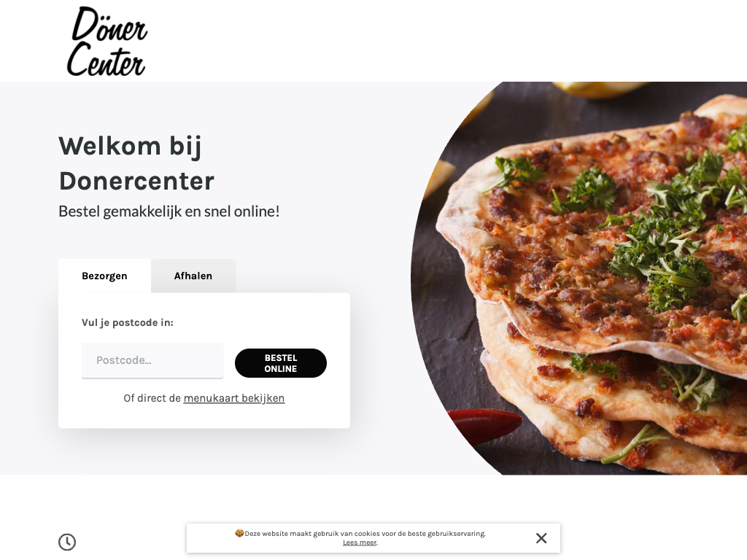Dismiss the cookie banner with X
The image size is (747, 560).
[x=541, y=538]
